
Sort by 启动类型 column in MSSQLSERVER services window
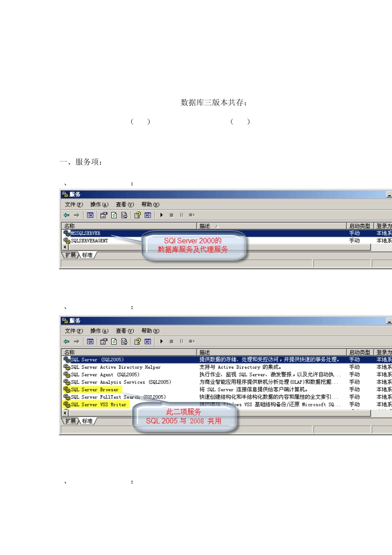tap(360, 226)
